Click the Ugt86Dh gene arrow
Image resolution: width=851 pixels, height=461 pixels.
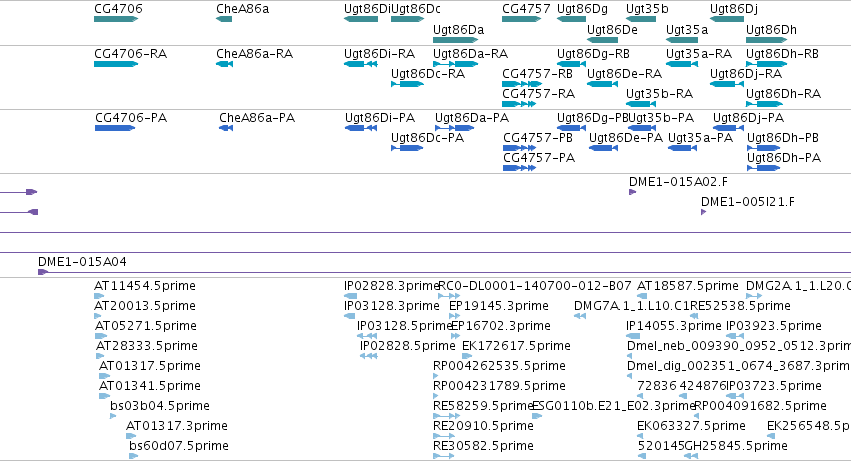click(766, 40)
